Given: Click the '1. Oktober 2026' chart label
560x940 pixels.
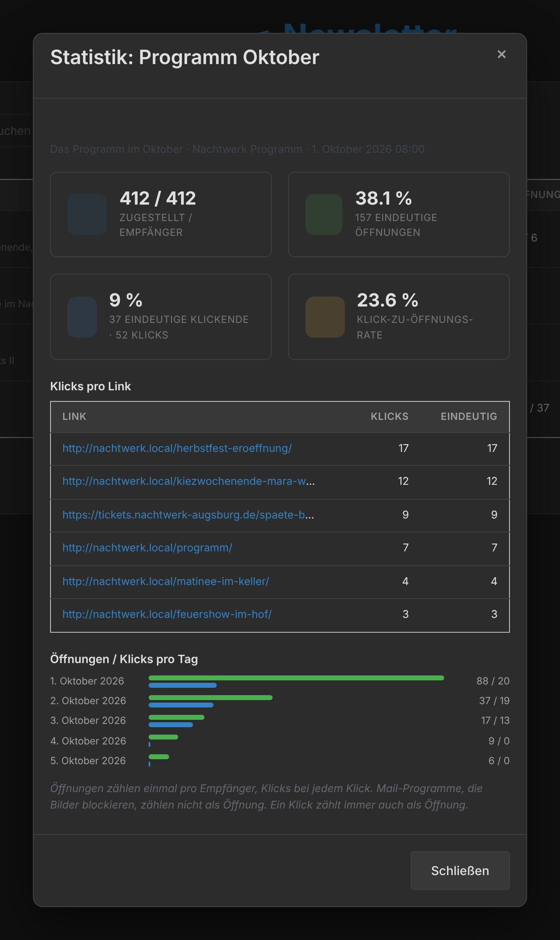Looking at the screenshot, I should point(87,681).
